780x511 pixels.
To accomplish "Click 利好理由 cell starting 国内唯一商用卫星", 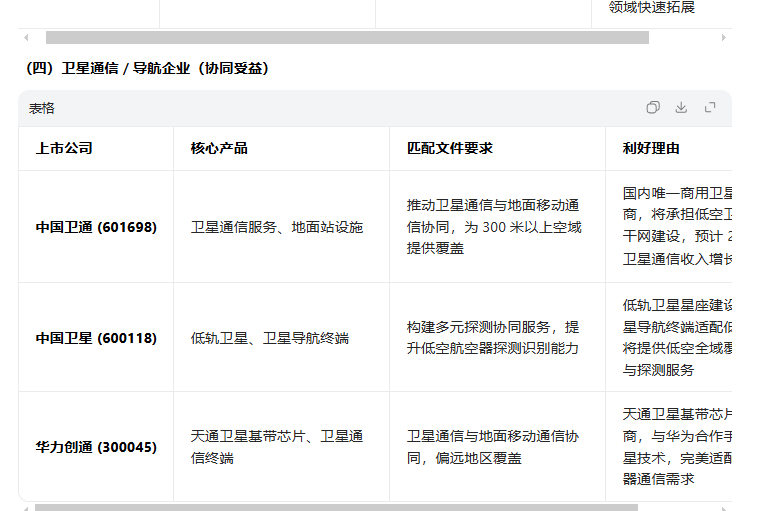I will [669, 227].
